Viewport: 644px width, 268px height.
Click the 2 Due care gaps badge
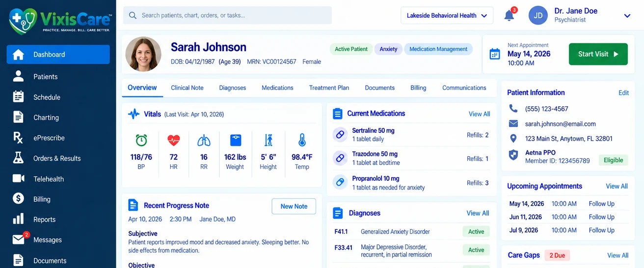coord(557,255)
